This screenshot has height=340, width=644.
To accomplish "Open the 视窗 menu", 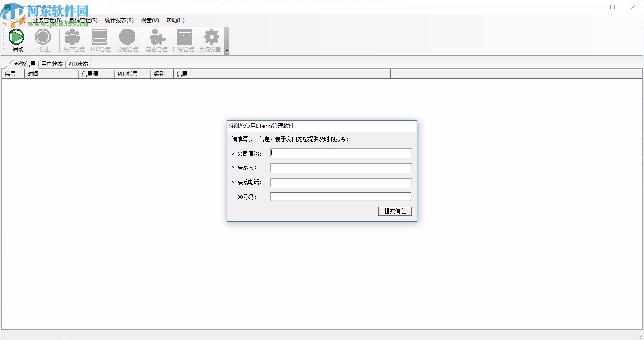I will coord(149,20).
